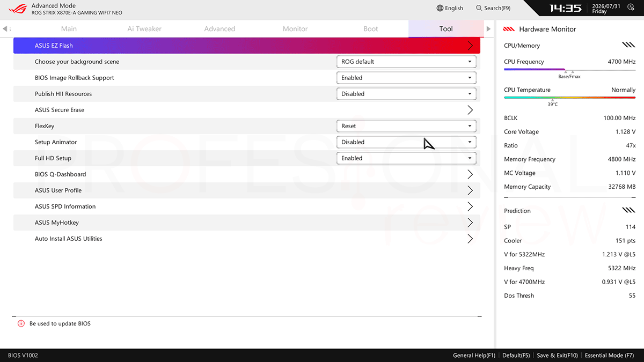Click the 2026/07/31 date
Screen dimensions: 644x362
point(606,5)
